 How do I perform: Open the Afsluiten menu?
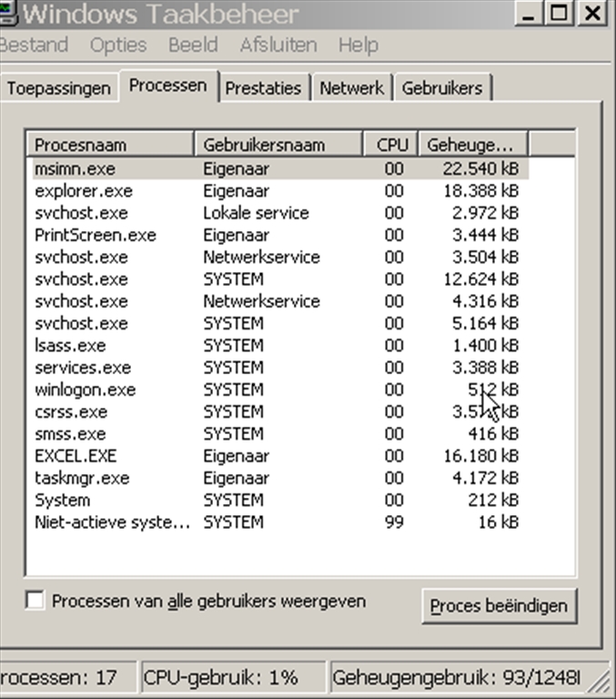click(278, 45)
